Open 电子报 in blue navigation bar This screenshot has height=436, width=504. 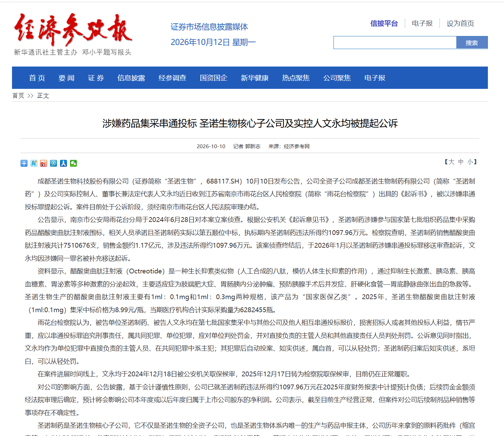click(375, 78)
